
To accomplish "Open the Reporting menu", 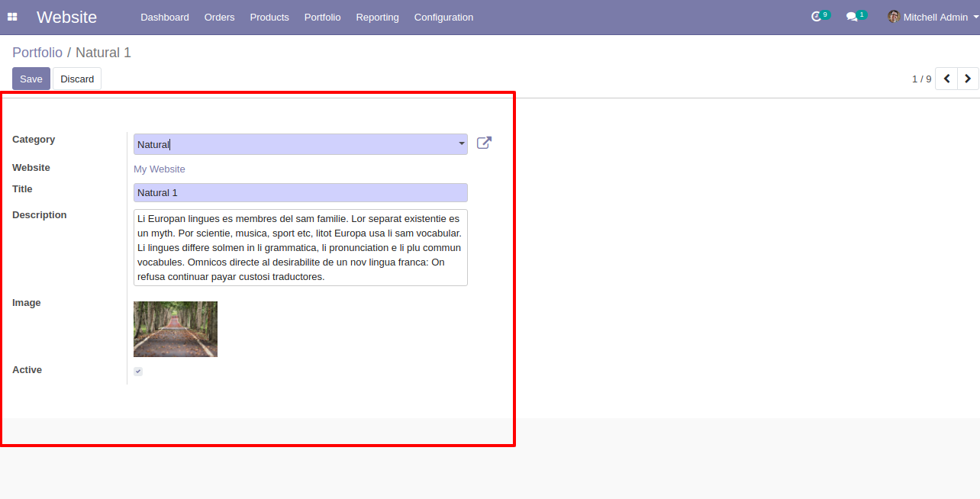I will [x=378, y=17].
